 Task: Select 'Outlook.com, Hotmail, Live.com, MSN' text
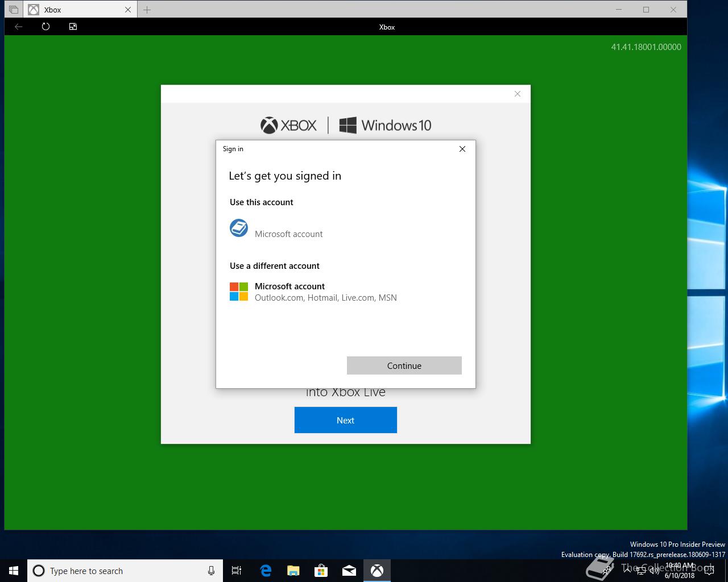pyautogui.click(x=326, y=298)
